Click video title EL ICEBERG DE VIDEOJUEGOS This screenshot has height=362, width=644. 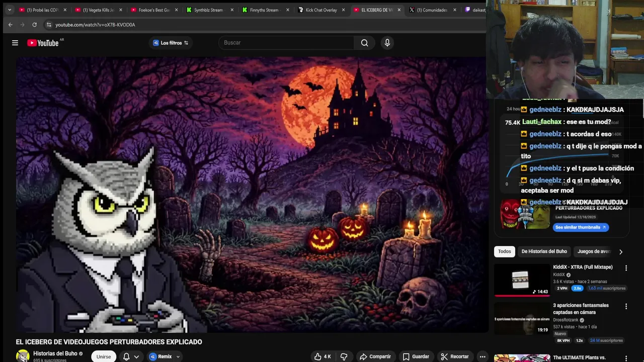click(109, 342)
